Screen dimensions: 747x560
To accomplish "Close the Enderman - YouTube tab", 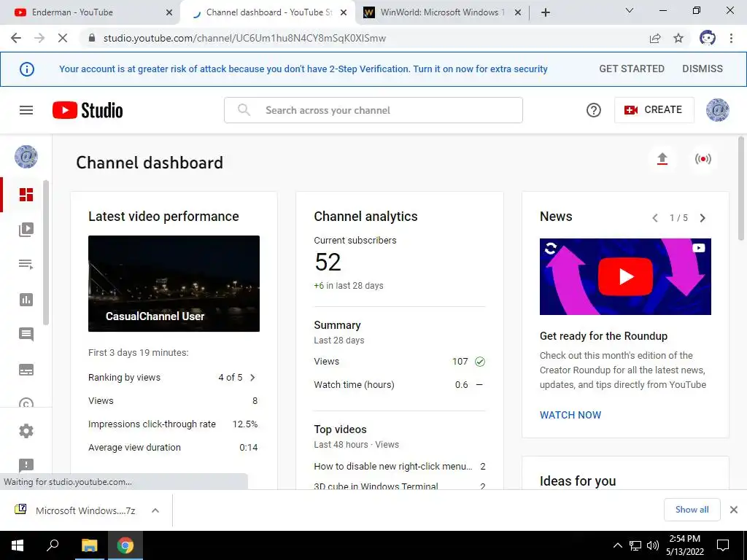I will click(169, 13).
